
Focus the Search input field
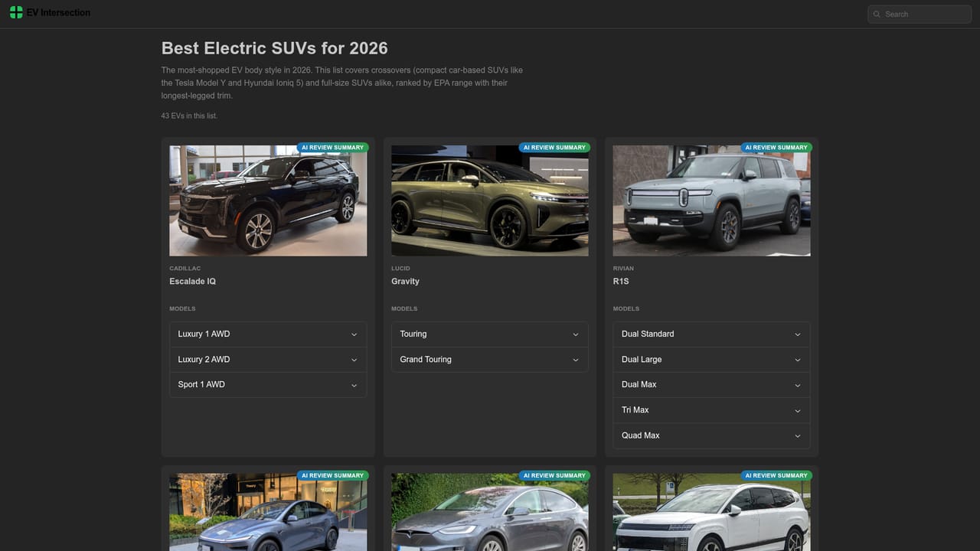(920, 14)
